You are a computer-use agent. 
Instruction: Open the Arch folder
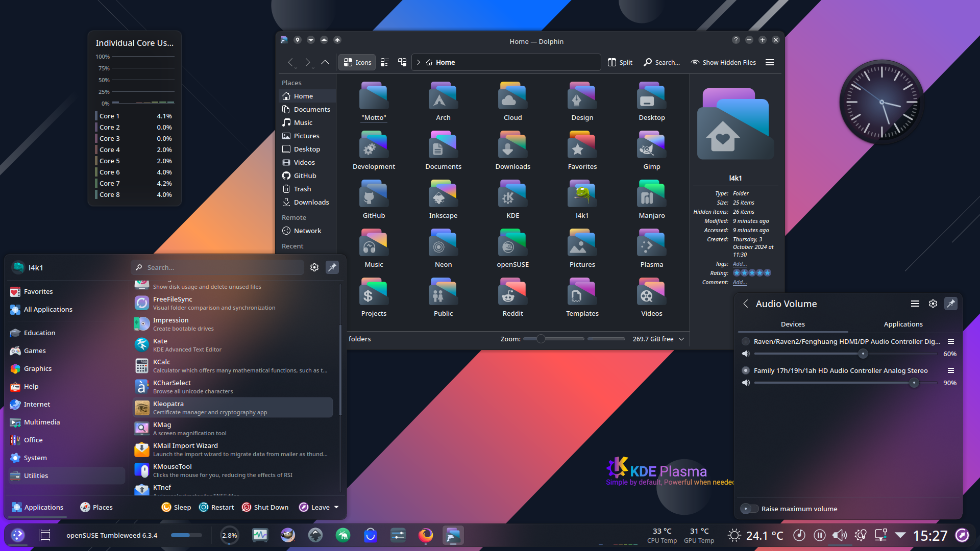point(443,102)
